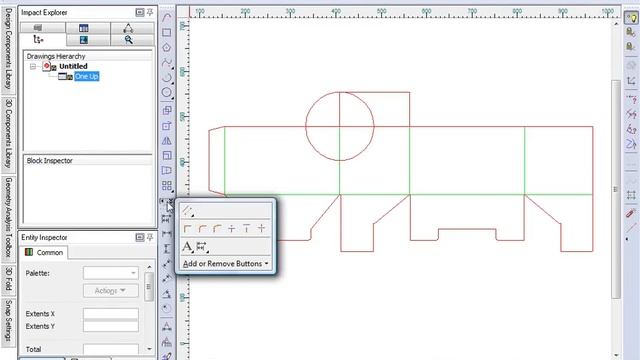Select the first gray tab in Impact Explorer
The height and width of the screenshot is (360, 640).
pyautogui.click(x=42, y=28)
